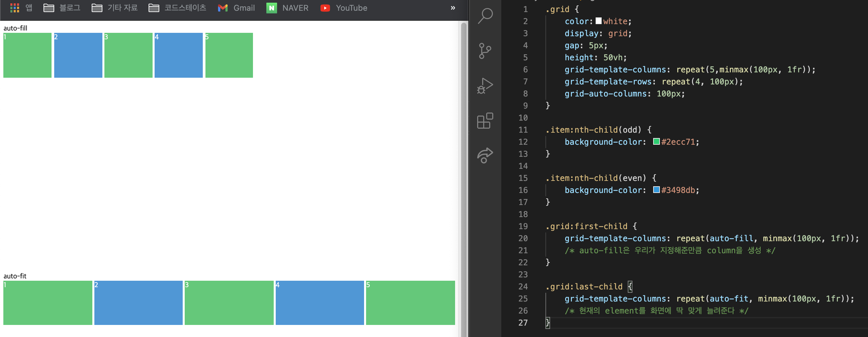Image resolution: width=868 pixels, height=337 pixels.
Task: Click line number 27 in gutter
Action: [523, 323]
